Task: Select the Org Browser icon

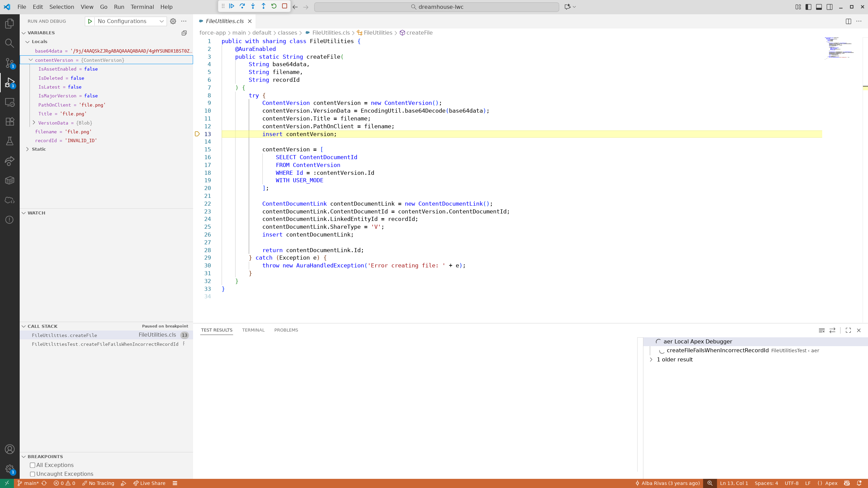Action: click(x=10, y=180)
